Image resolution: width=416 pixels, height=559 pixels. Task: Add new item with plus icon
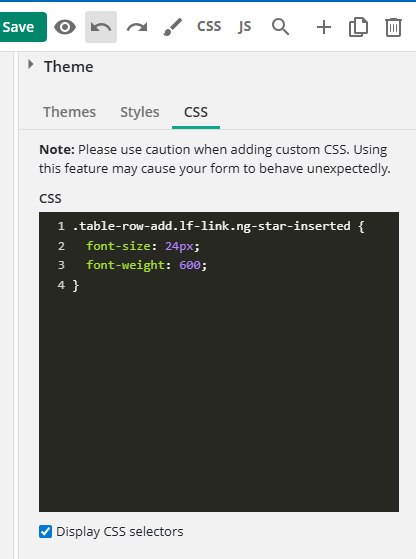coord(324,27)
